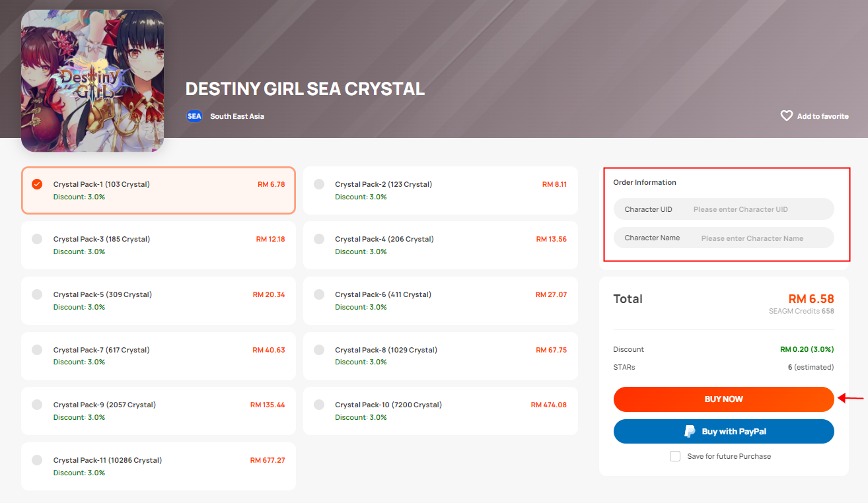This screenshot has width=868, height=503.
Task: Click the RM 677.27 price
Action: point(268,460)
